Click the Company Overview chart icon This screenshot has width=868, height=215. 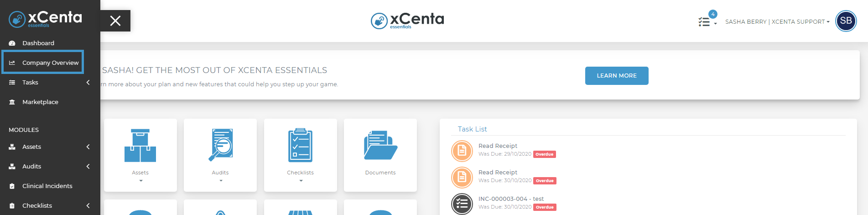click(x=12, y=63)
